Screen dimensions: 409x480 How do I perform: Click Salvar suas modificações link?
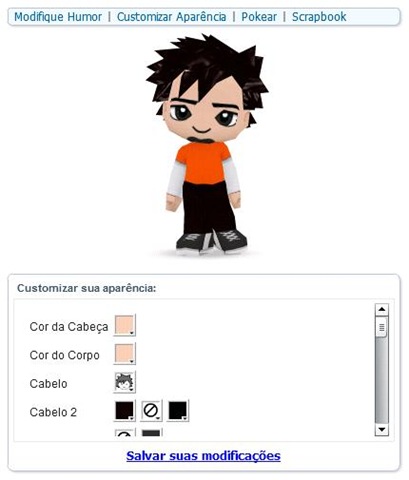(x=203, y=456)
